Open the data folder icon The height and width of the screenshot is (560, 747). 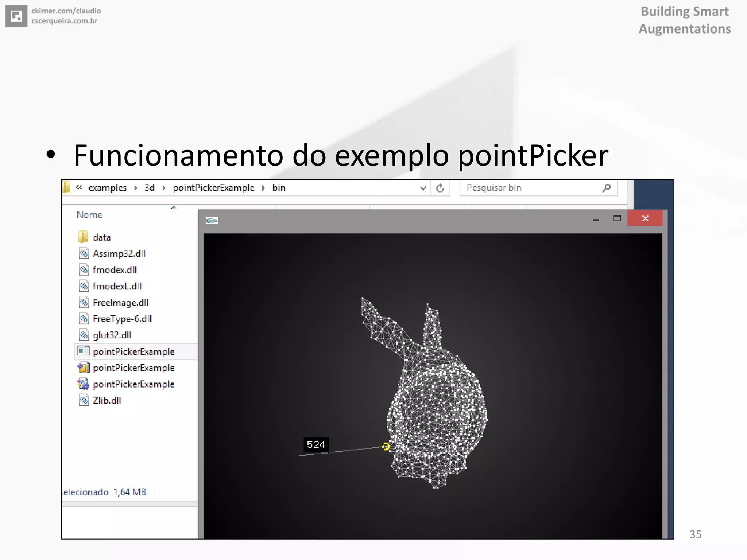point(83,237)
